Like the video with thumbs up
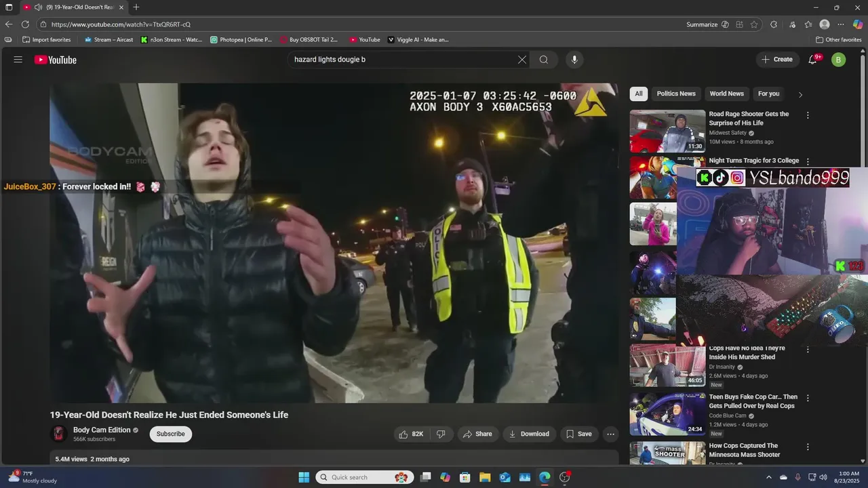This screenshot has width=868, height=488. pyautogui.click(x=411, y=434)
